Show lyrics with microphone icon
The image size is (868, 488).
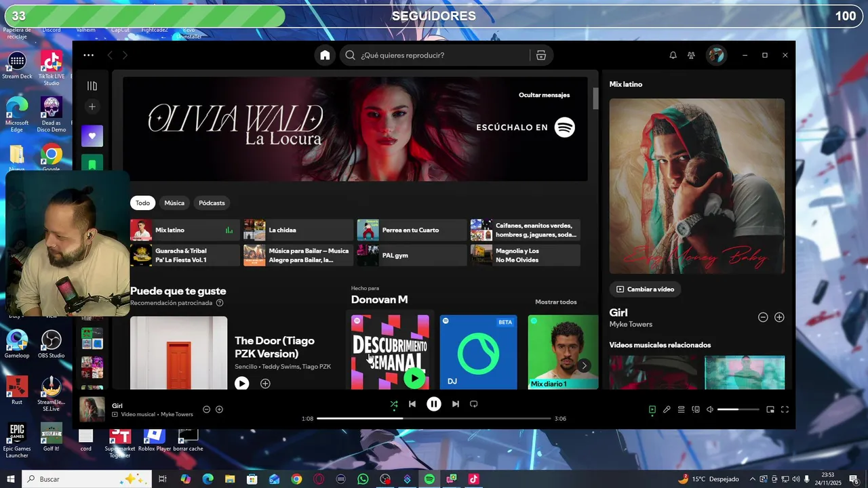[667, 409]
